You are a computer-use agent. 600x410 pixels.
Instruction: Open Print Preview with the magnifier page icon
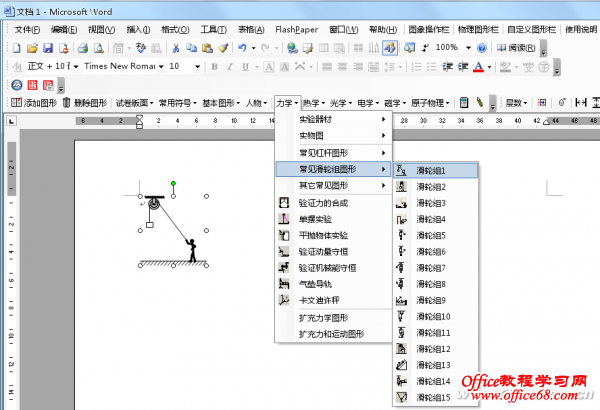click(x=99, y=48)
